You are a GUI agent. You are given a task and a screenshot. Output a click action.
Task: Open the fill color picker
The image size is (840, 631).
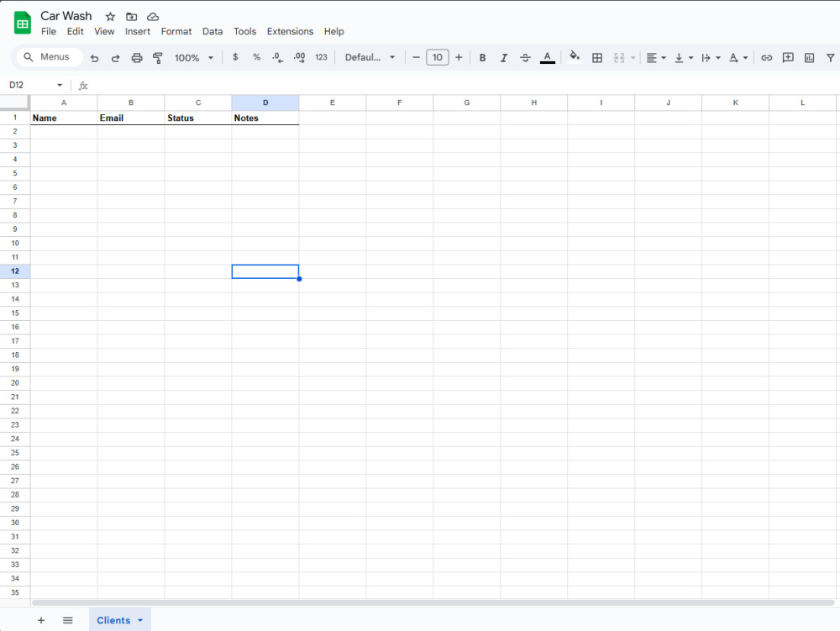575,57
